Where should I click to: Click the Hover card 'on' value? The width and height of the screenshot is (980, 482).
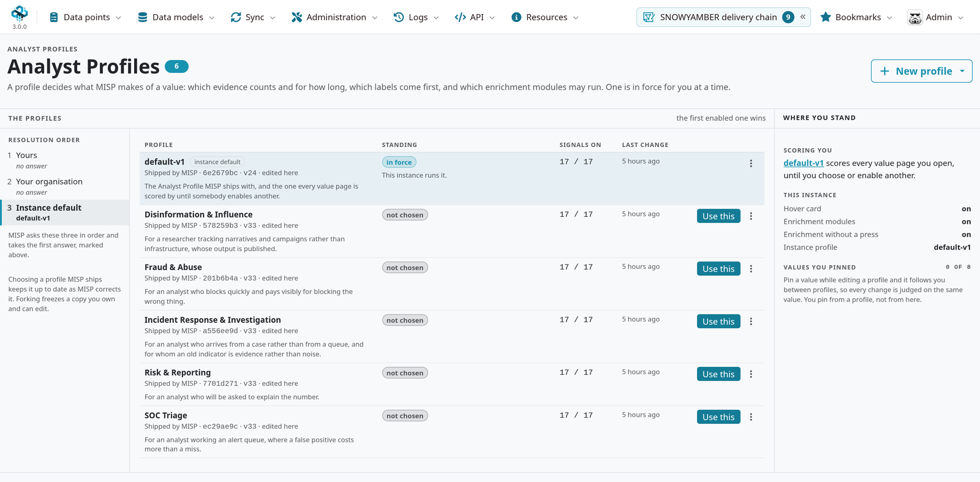[x=966, y=209]
